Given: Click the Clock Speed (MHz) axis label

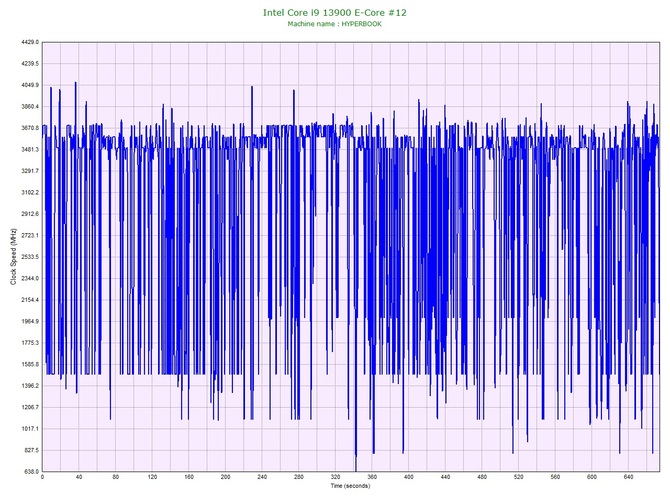Looking at the screenshot, I should click(x=13, y=256).
